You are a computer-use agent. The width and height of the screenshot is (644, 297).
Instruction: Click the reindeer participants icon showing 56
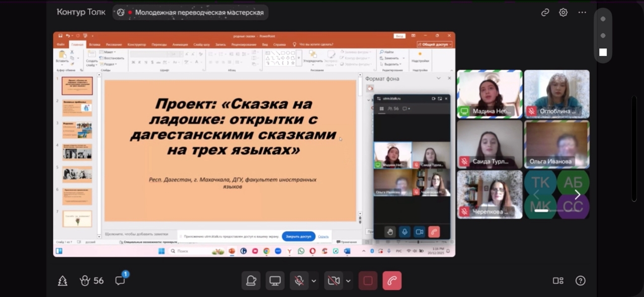pyautogui.click(x=86, y=281)
